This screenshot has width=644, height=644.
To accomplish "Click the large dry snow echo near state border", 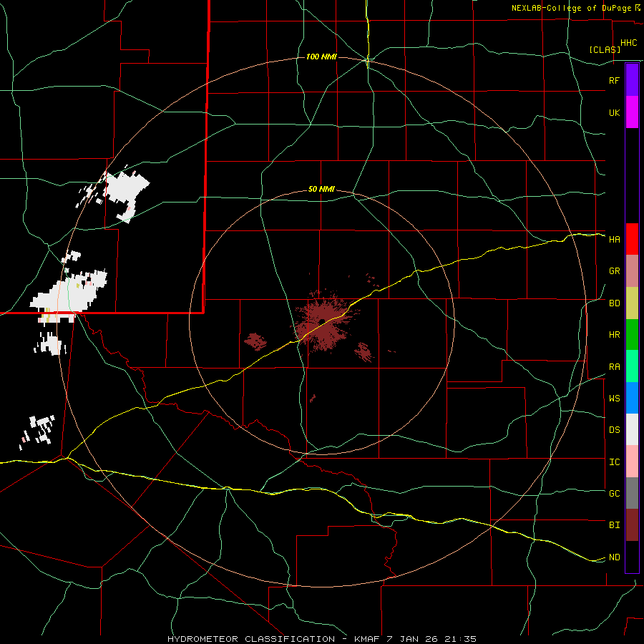I will pos(70,293).
